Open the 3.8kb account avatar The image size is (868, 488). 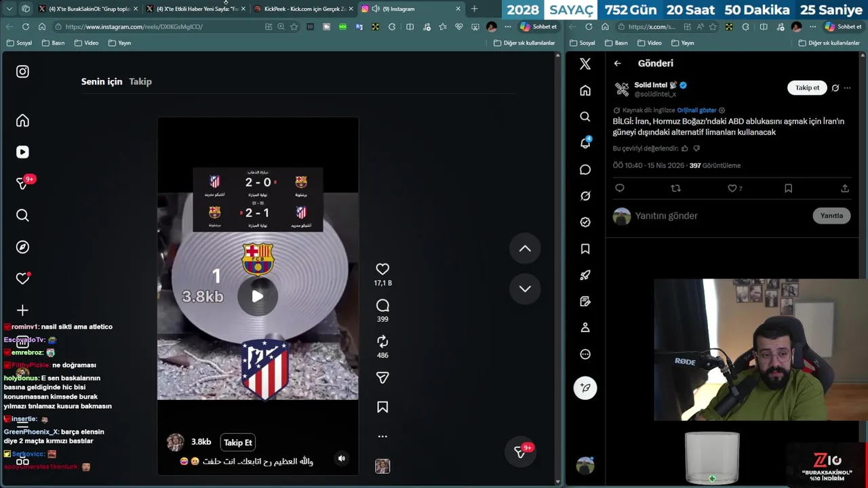(x=176, y=443)
